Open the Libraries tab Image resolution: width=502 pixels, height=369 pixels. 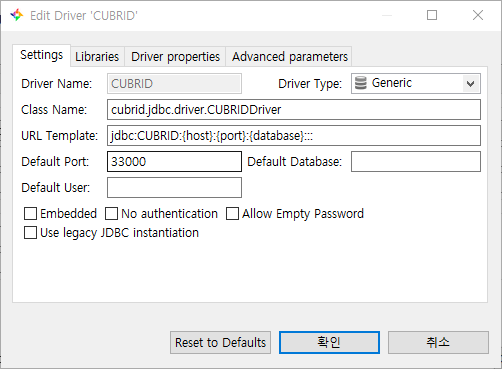[x=97, y=57]
